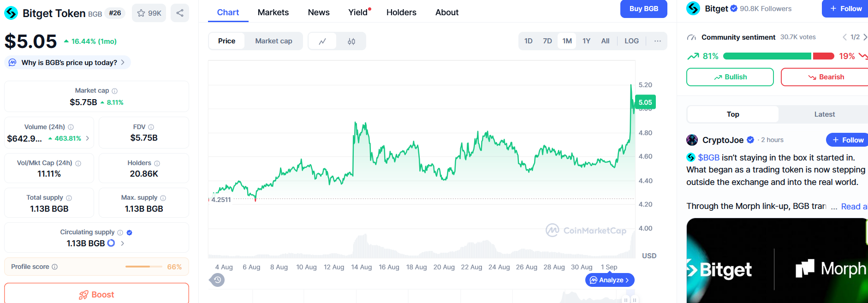Open the News tab
This screenshot has width=868, height=303.
319,12
